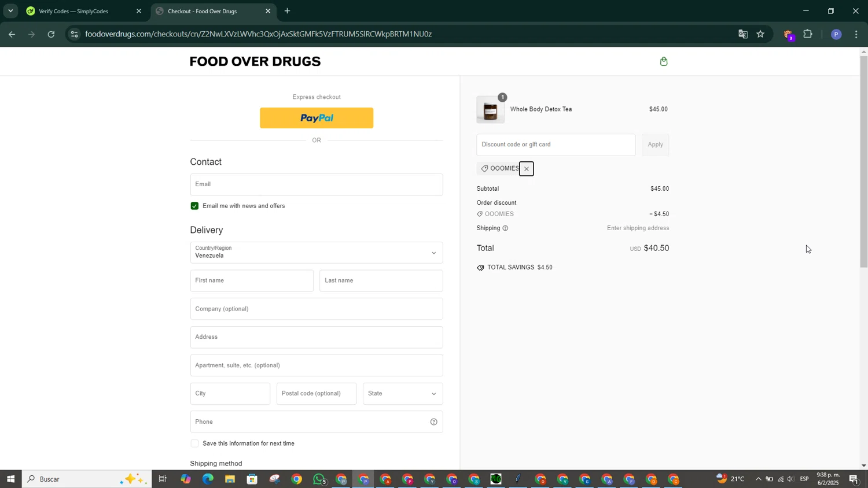Click the browser address bar URL
The width and height of the screenshot is (868, 488).
pos(259,34)
